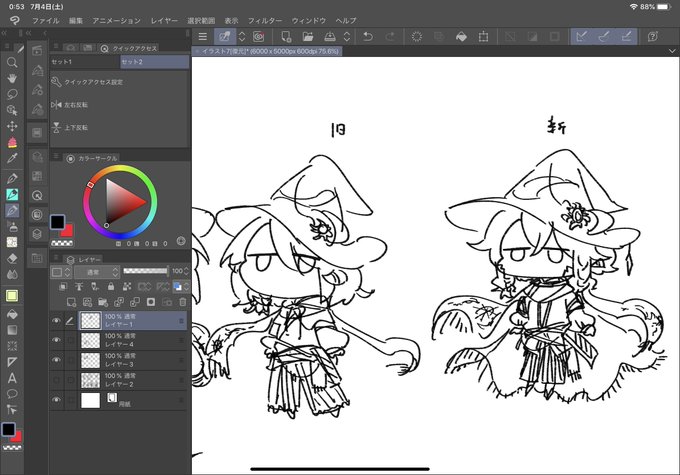Click the Delete layer trash icon

click(183, 301)
